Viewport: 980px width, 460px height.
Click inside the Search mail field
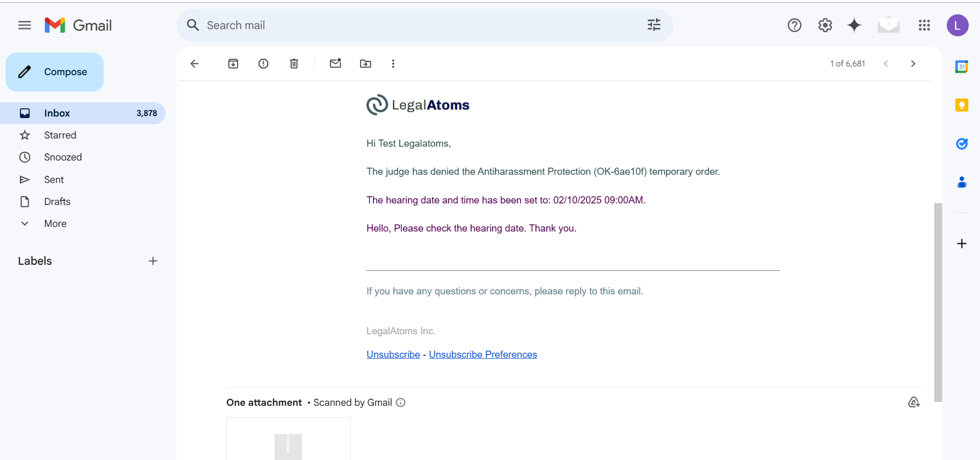click(x=424, y=25)
